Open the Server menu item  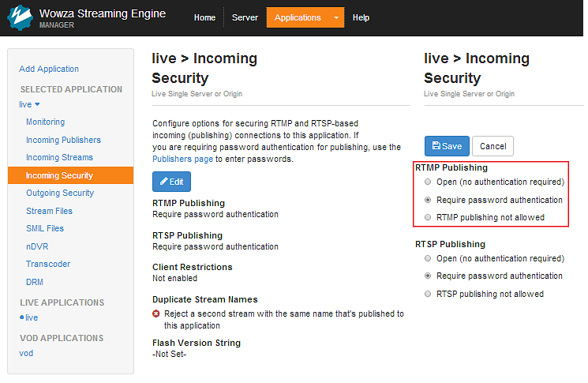coord(245,17)
